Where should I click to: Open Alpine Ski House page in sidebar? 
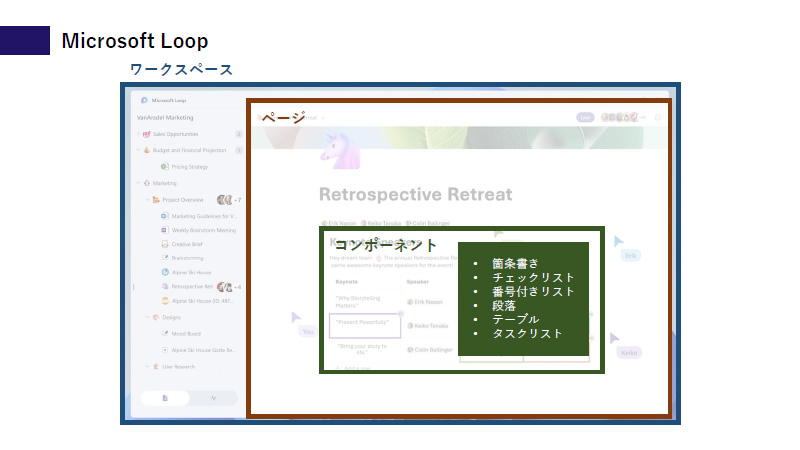pyautogui.click(x=191, y=272)
